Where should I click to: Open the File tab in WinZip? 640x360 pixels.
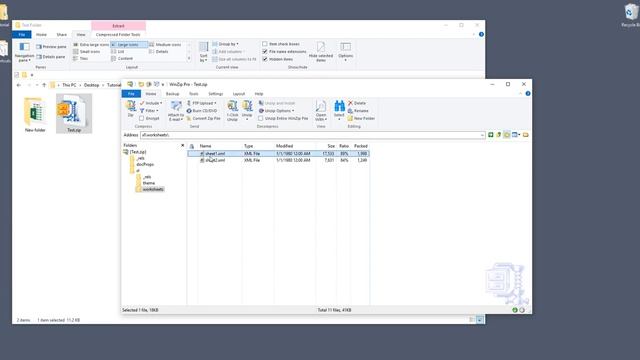[131, 94]
